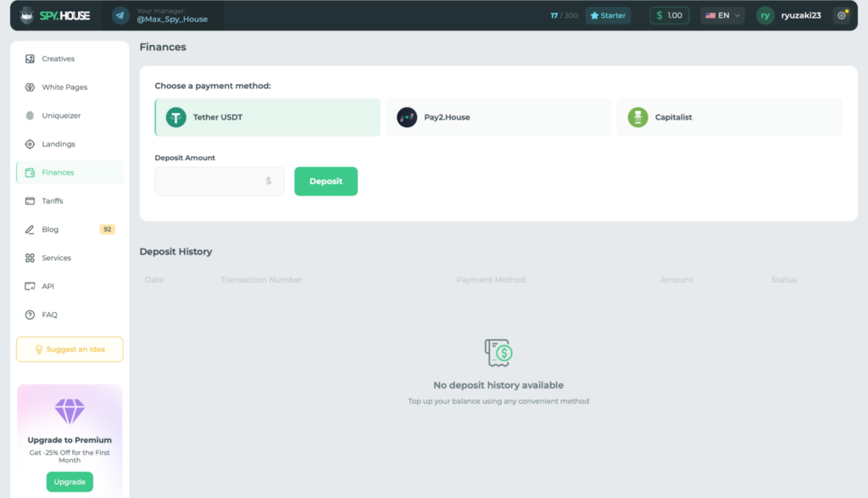868x498 pixels.
Task: Open the ryuzaki23 account menu
Action: (x=789, y=15)
